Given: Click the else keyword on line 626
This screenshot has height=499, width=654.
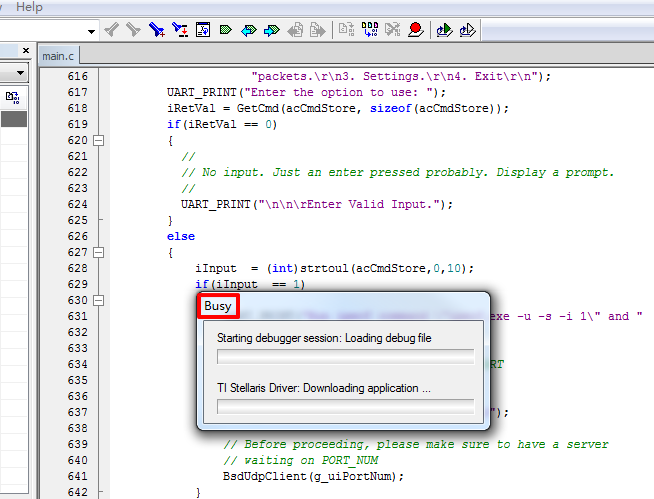Looking at the screenshot, I should (x=181, y=237).
